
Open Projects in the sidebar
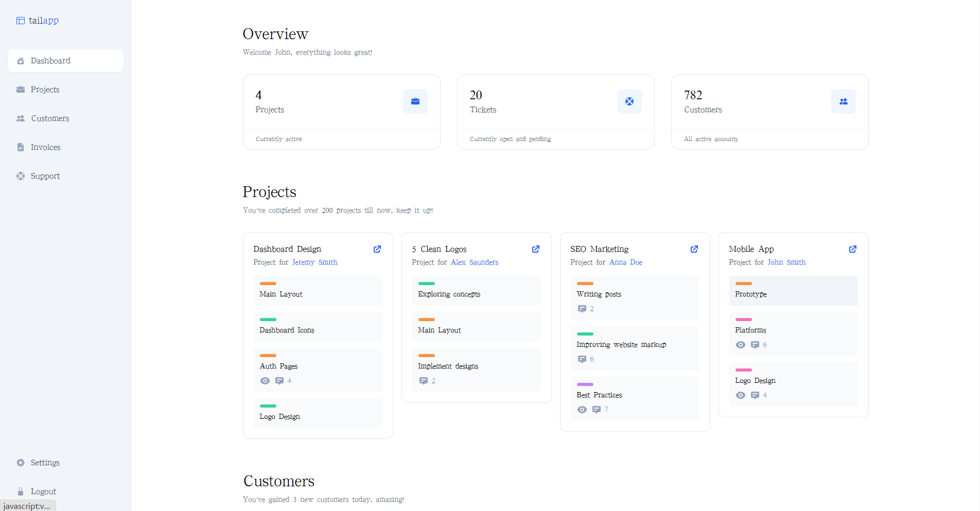(66, 90)
